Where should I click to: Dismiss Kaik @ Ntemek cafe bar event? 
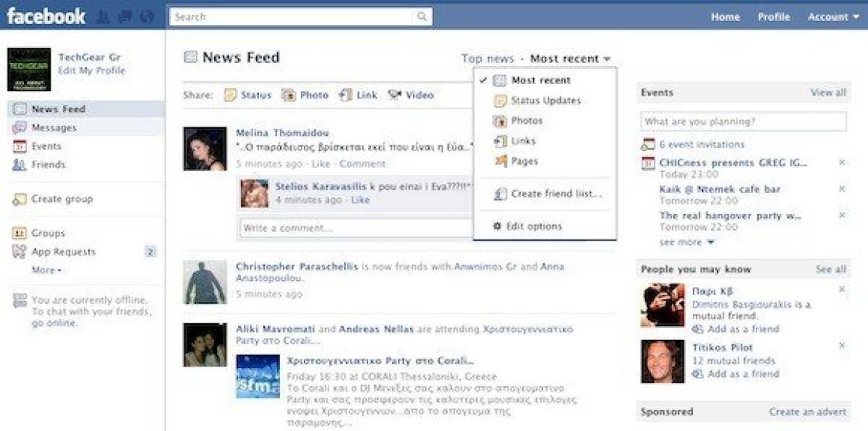[x=842, y=189]
